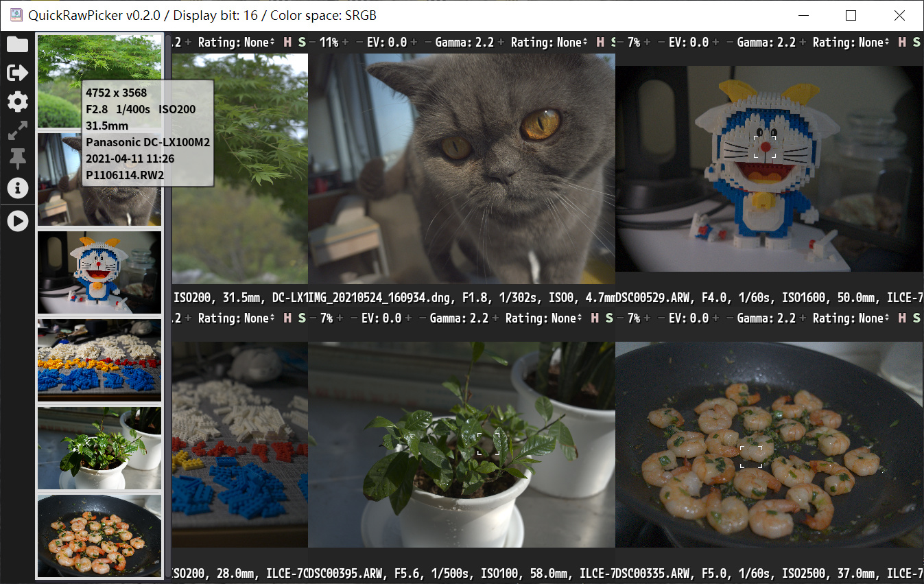Click the export arrow icon in the sidebar

coord(17,73)
